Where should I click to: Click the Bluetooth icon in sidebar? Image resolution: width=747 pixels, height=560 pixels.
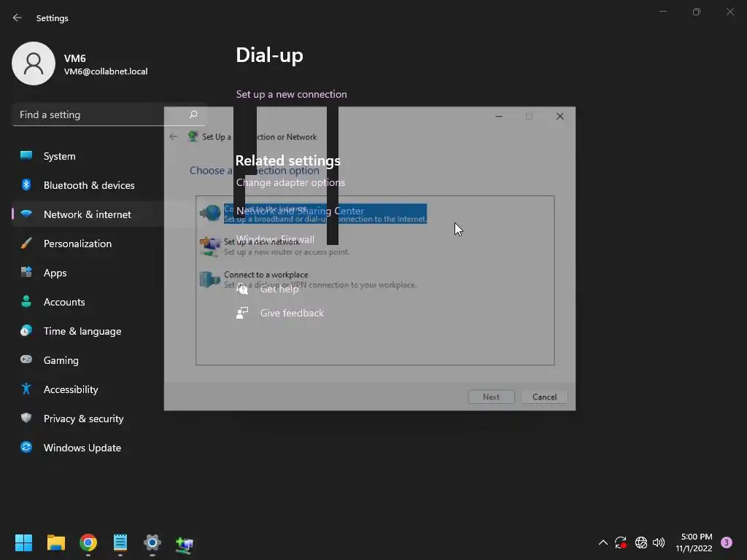pos(26,184)
